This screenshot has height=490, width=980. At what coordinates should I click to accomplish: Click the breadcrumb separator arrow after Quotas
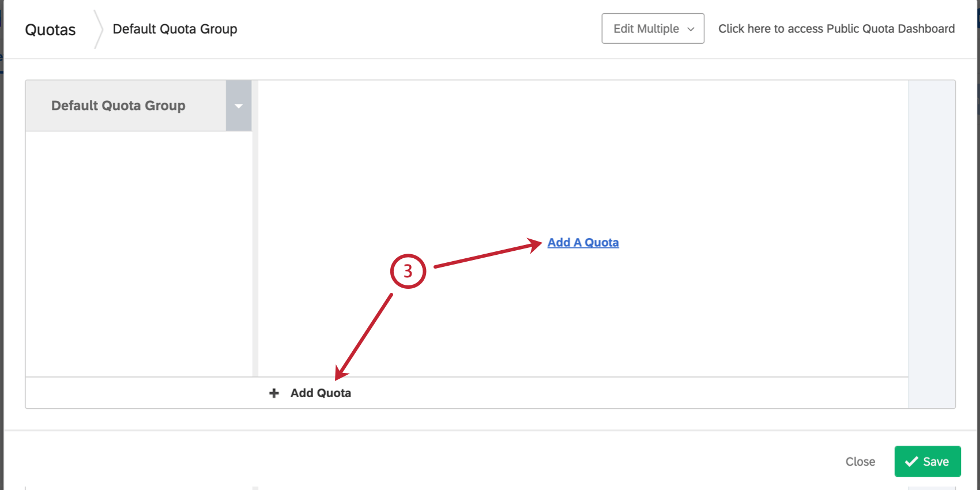pyautogui.click(x=99, y=29)
